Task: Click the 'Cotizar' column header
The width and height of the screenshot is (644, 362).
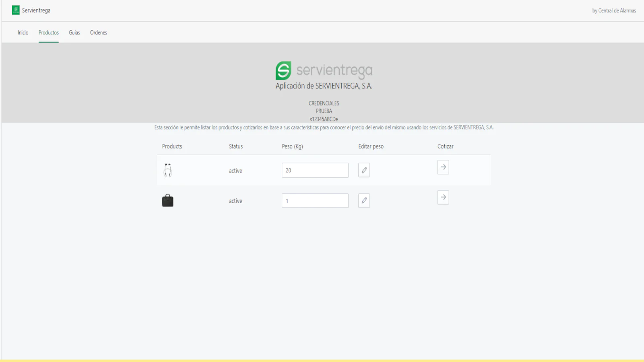Action: pos(446,146)
